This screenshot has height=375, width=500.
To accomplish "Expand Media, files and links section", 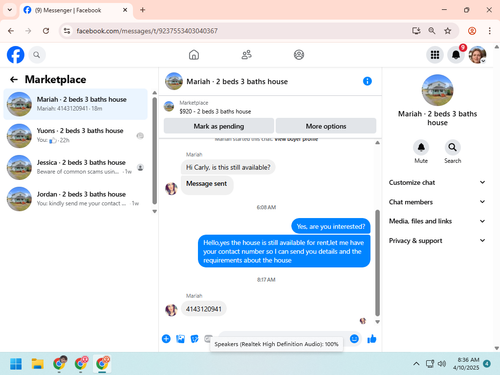I will (x=437, y=221).
